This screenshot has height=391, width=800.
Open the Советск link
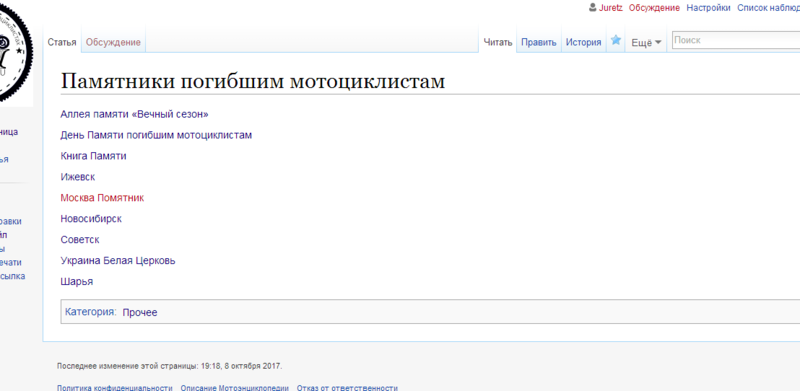coord(80,240)
